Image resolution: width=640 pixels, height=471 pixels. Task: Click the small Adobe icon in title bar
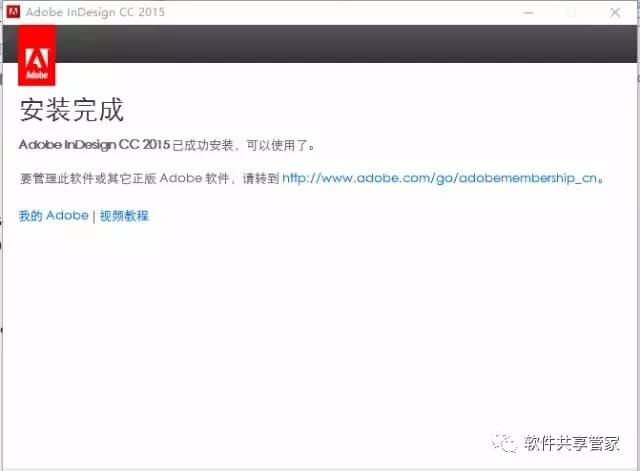point(13,12)
